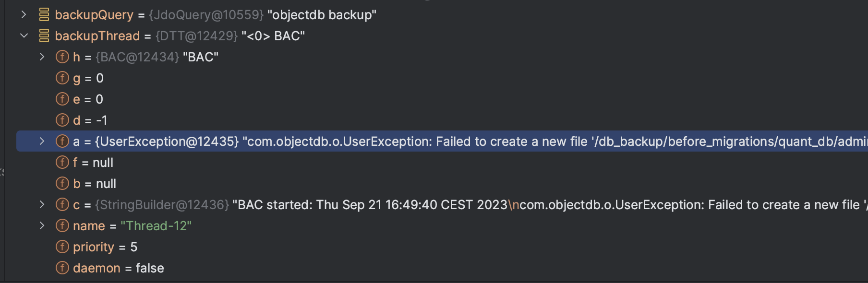The width and height of the screenshot is (868, 283).
Task: Click the field icon beside StringBuilder variable c
Action: click(62, 205)
